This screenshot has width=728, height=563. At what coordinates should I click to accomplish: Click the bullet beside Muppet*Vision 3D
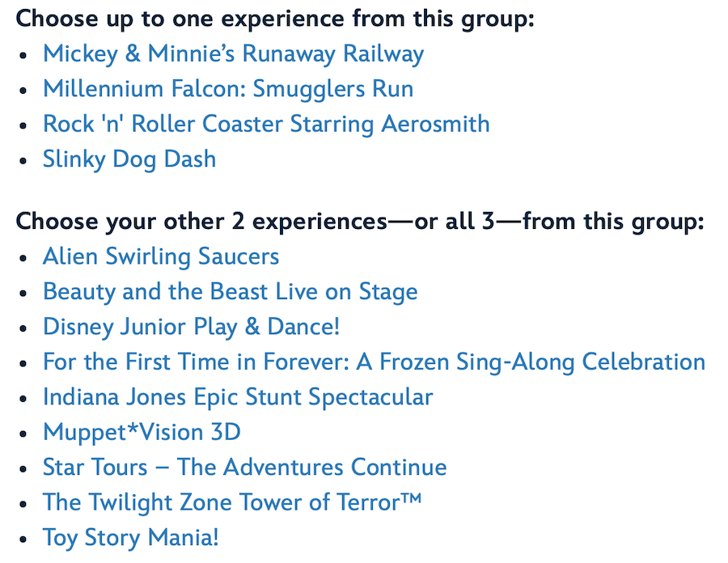pyautogui.click(x=24, y=433)
